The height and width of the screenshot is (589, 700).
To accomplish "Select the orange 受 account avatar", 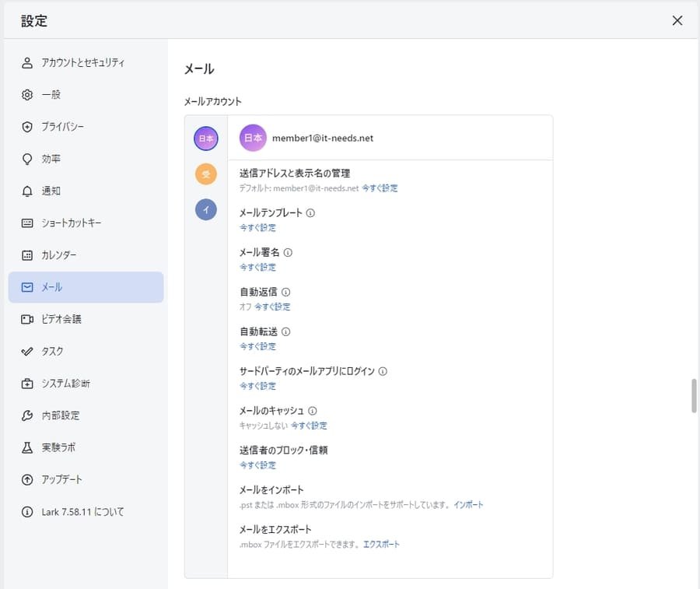I will coord(205,174).
